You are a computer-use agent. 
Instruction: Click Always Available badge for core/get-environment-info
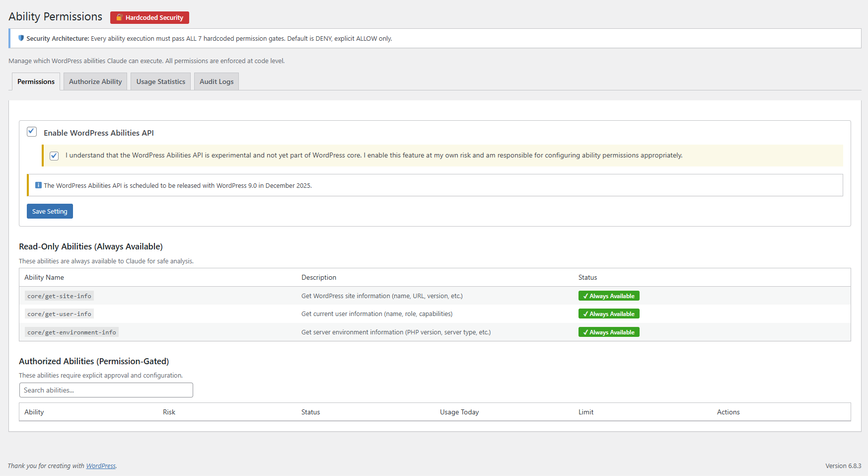pyautogui.click(x=608, y=332)
